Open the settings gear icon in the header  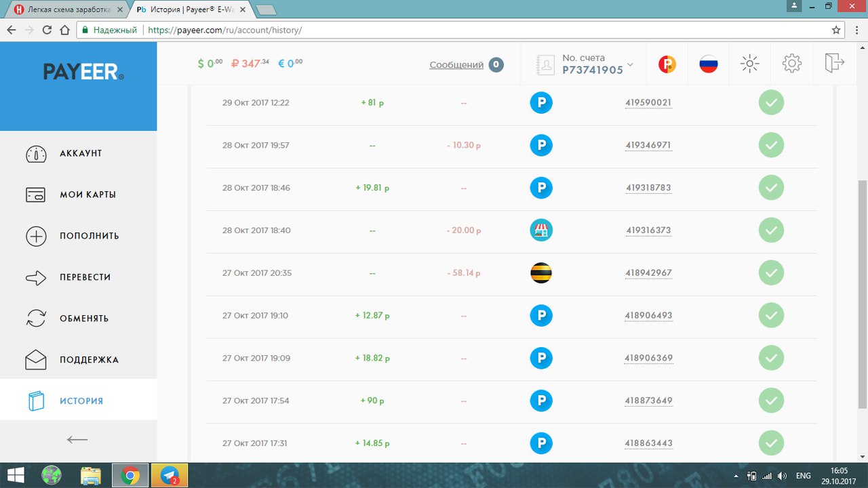pyautogui.click(x=791, y=64)
